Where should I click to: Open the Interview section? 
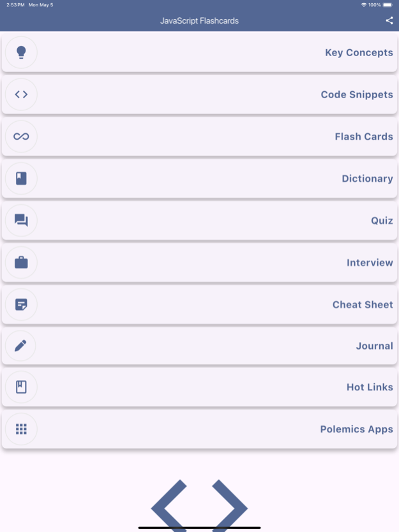pyautogui.click(x=199, y=262)
